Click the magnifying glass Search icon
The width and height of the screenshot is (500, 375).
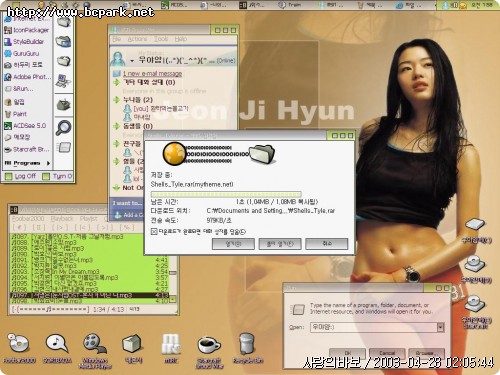[63, 127]
